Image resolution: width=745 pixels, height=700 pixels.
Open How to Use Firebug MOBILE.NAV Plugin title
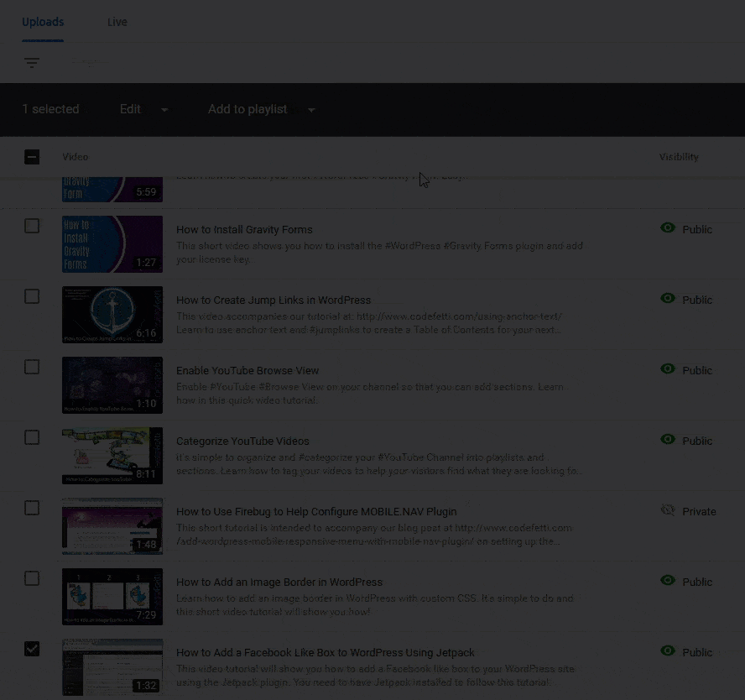pos(316,512)
